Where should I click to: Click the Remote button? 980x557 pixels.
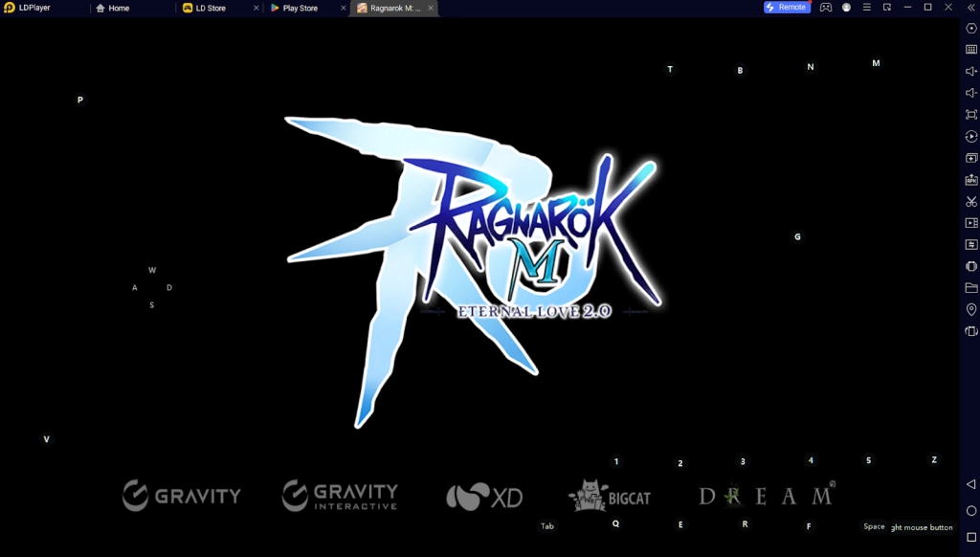click(787, 8)
